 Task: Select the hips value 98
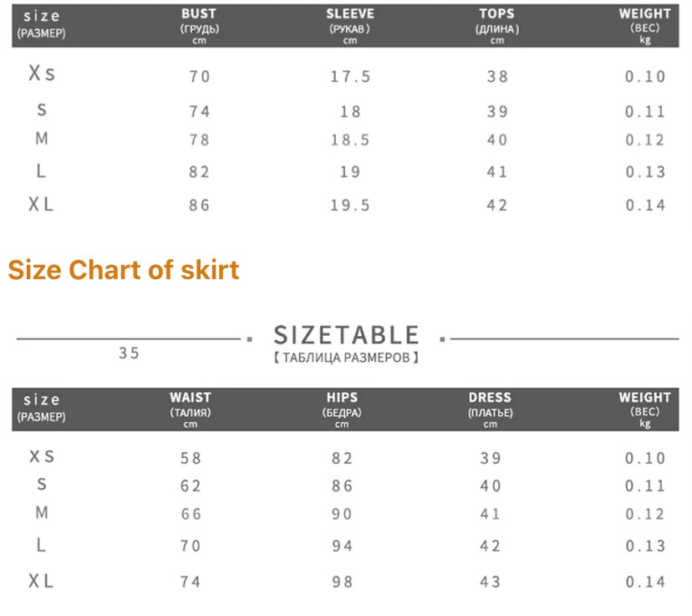point(343,582)
